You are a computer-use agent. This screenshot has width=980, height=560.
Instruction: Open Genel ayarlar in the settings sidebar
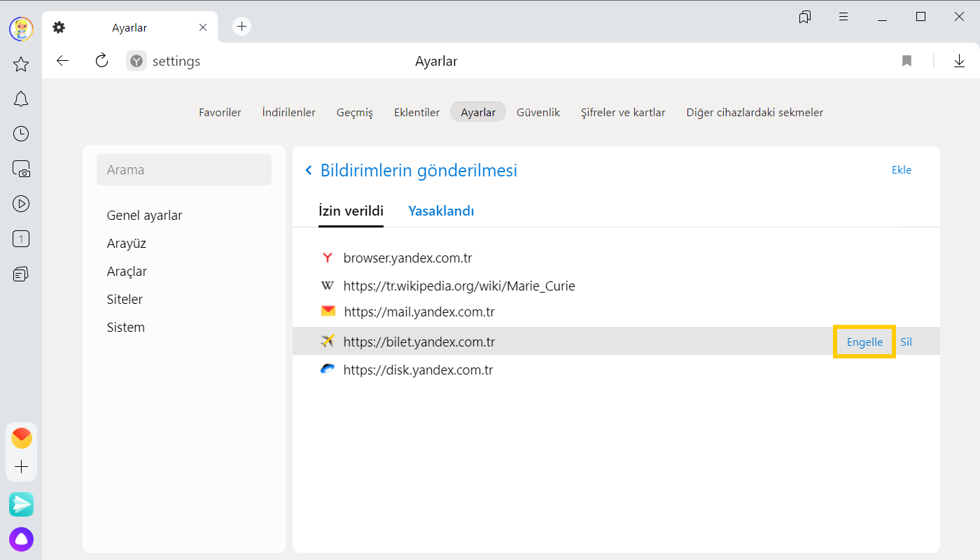tap(144, 216)
